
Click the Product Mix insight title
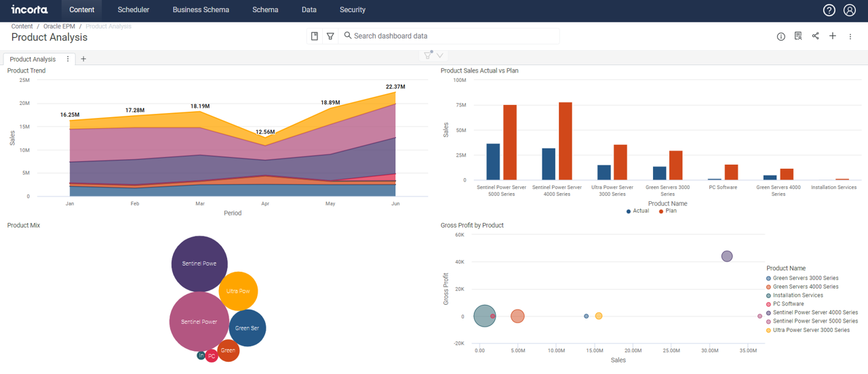(24, 225)
